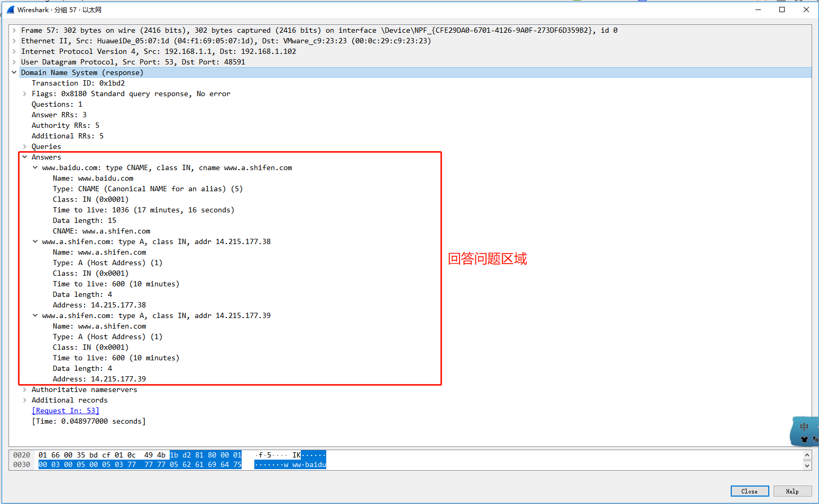Image resolution: width=819 pixels, height=504 pixels.
Task: Select Authority RRs: 5 row
Action: pyautogui.click(x=66, y=125)
